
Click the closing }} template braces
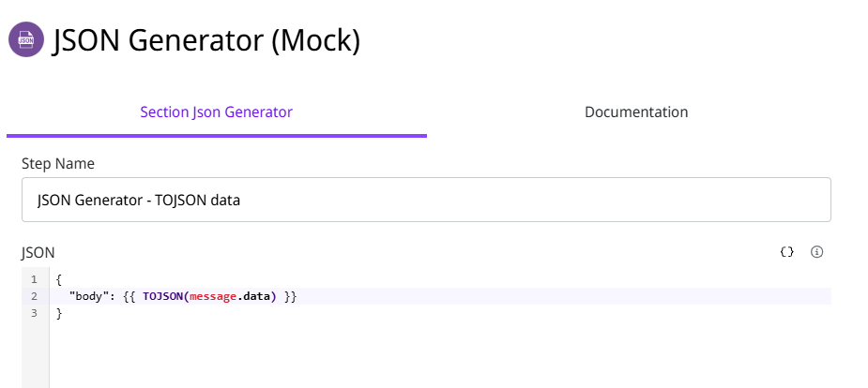[x=290, y=296]
